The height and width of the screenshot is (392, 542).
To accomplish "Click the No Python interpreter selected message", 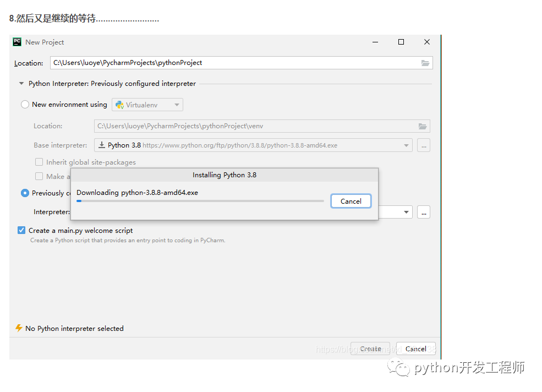I will (74, 328).
